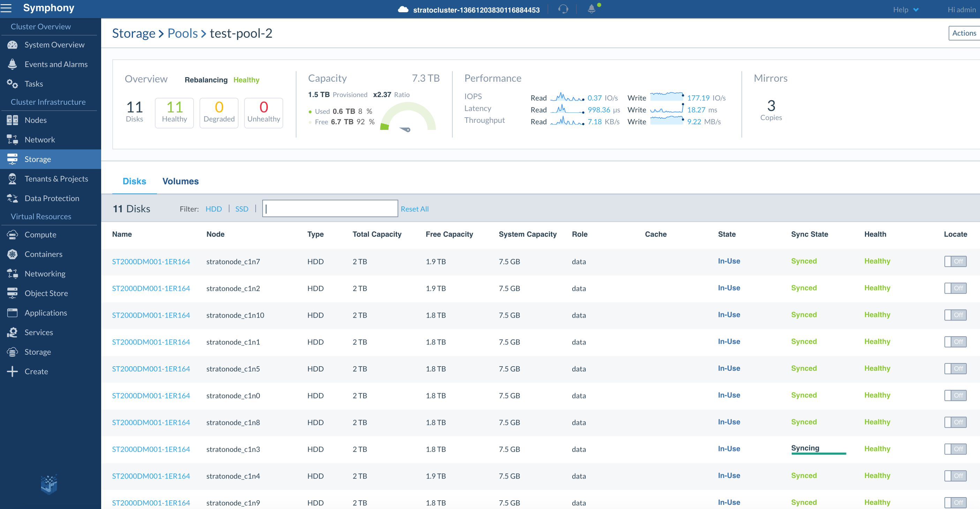The width and height of the screenshot is (980, 509).
Task: Open the Actions dropdown button
Action: 964,33
